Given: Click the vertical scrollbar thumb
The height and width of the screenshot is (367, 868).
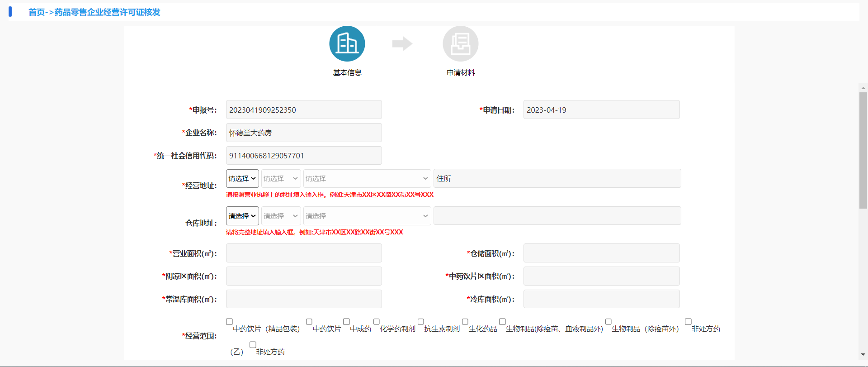Looking at the screenshot, I should pyautogui.click(x=863, y=149).
